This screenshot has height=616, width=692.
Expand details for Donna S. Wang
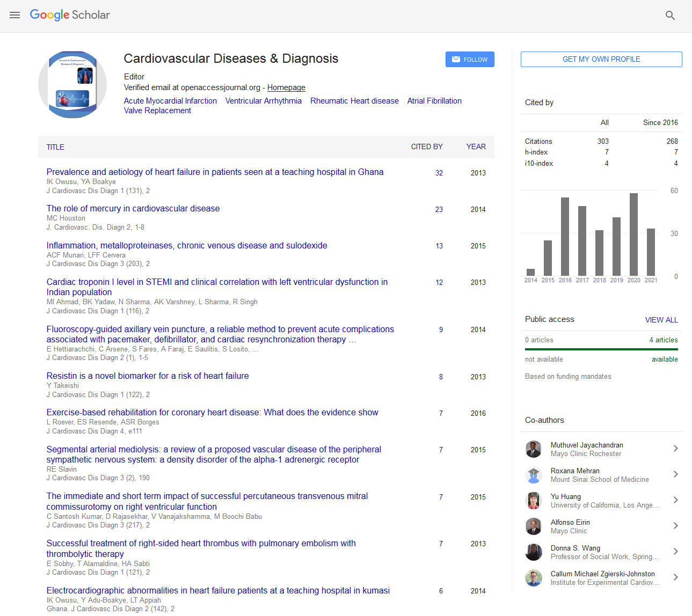point(675,552)
